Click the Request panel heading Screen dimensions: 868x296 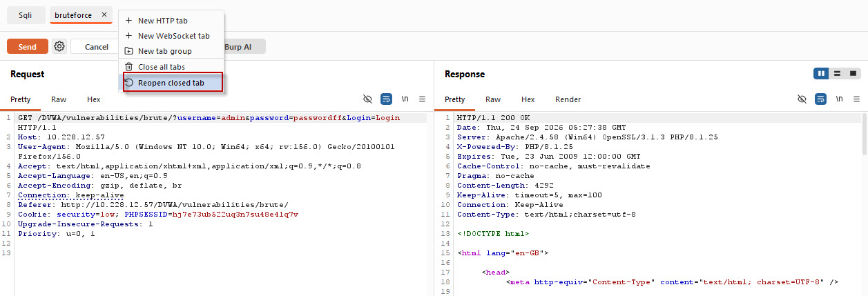[28, 74]
